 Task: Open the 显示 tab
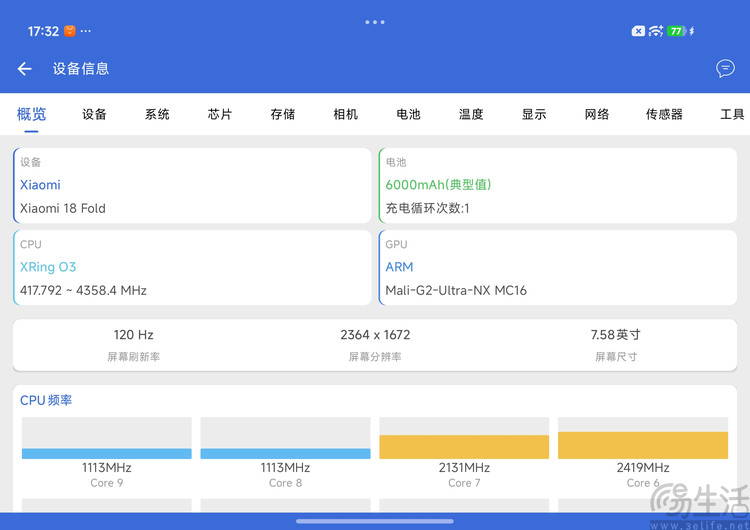tap(534, 114)
